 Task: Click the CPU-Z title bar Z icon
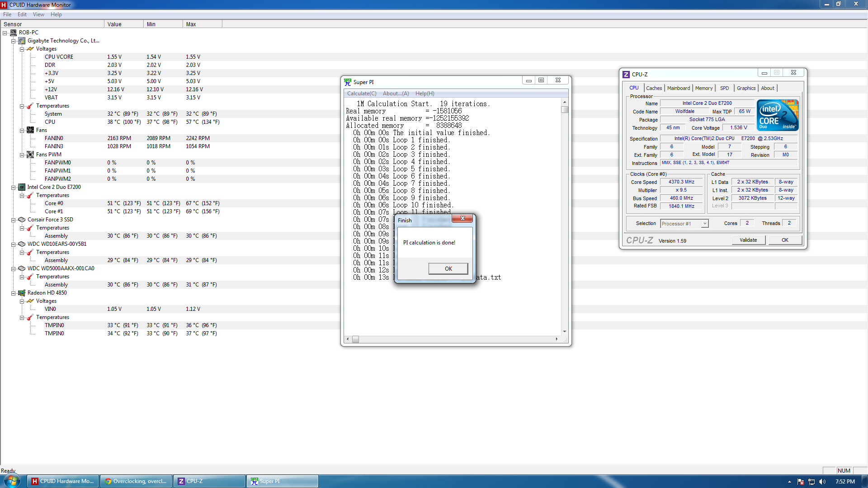[x=626, y=74]
